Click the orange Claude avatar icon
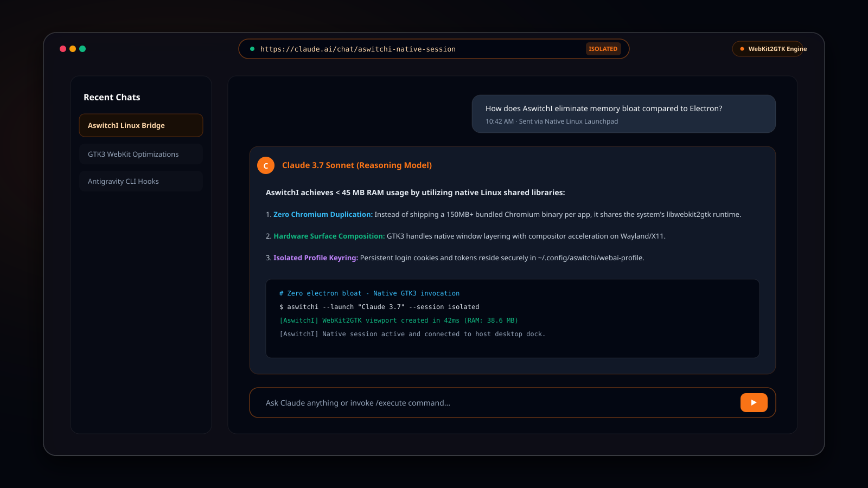868x488 pixels. tap(266, 165)
